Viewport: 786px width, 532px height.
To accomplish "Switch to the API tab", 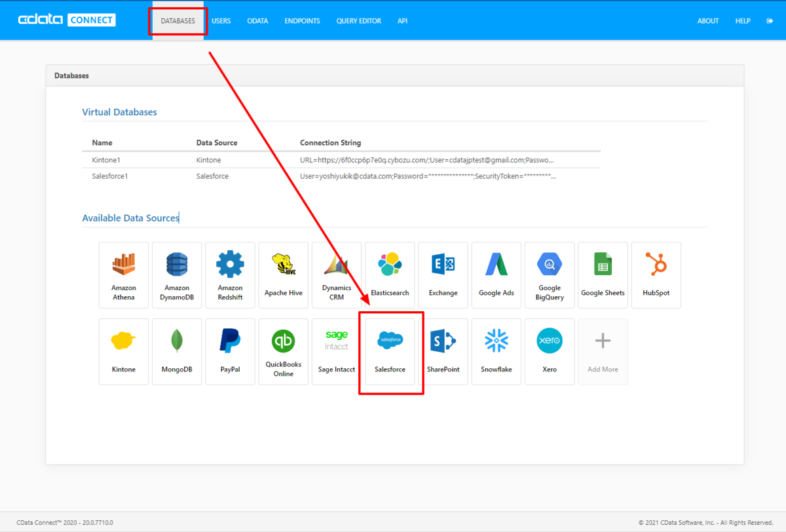I will (402, 21).
